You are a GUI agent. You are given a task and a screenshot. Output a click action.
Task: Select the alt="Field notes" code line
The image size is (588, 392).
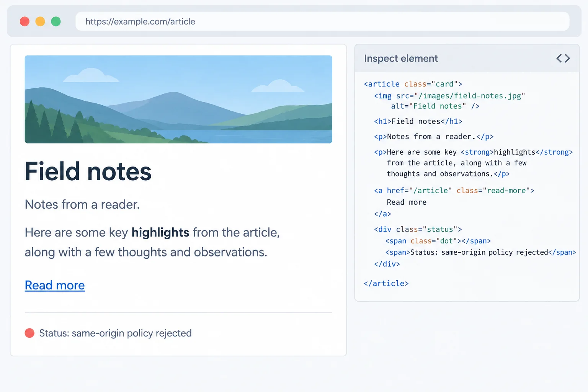coord(435,106)
